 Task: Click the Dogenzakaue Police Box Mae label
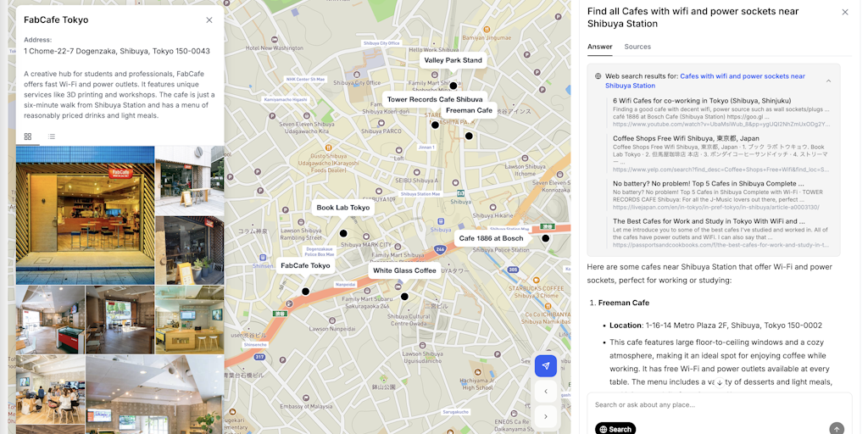coord(320,252)
